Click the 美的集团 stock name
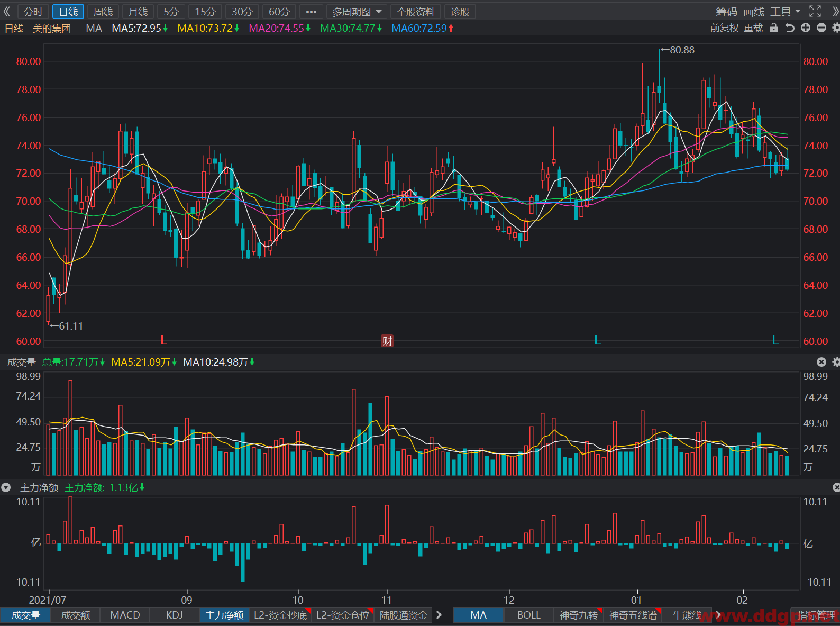 click(x=52, y=28)
